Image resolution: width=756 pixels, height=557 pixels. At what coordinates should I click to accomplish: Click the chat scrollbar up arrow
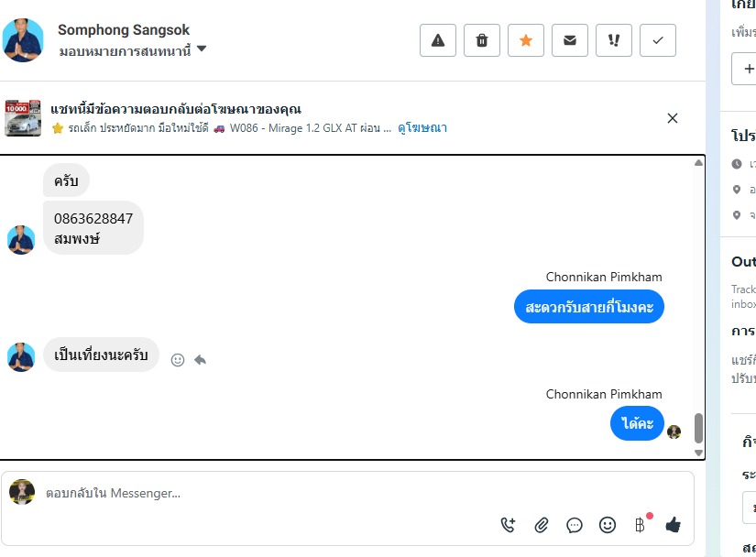[x=698, y=163]
